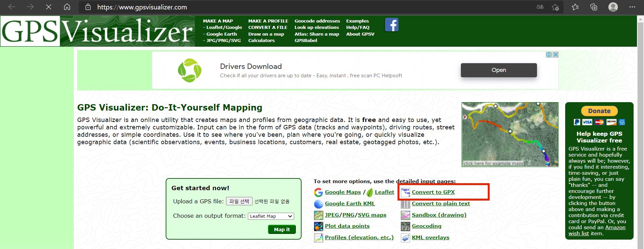
Task: Go to browser home page icon
Action: 67,7
